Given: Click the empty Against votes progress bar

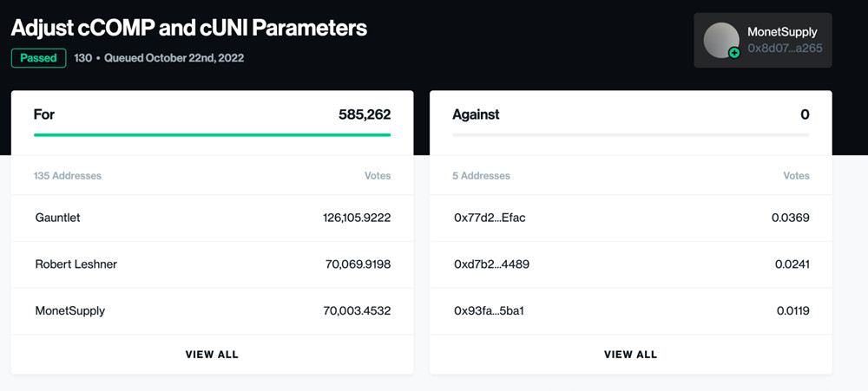Looking at the screenshot, I should (x=630, y=134).
